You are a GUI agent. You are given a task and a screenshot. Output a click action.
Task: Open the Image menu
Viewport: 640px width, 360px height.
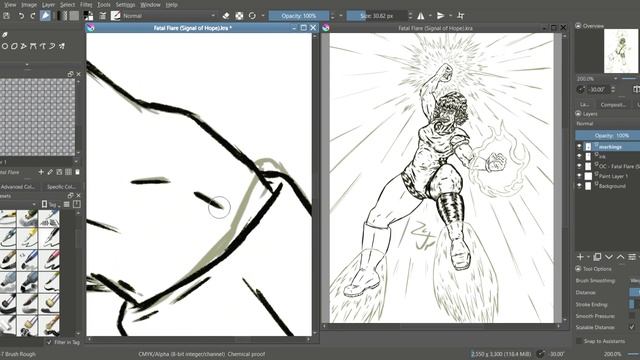click(x=29, y=5)
